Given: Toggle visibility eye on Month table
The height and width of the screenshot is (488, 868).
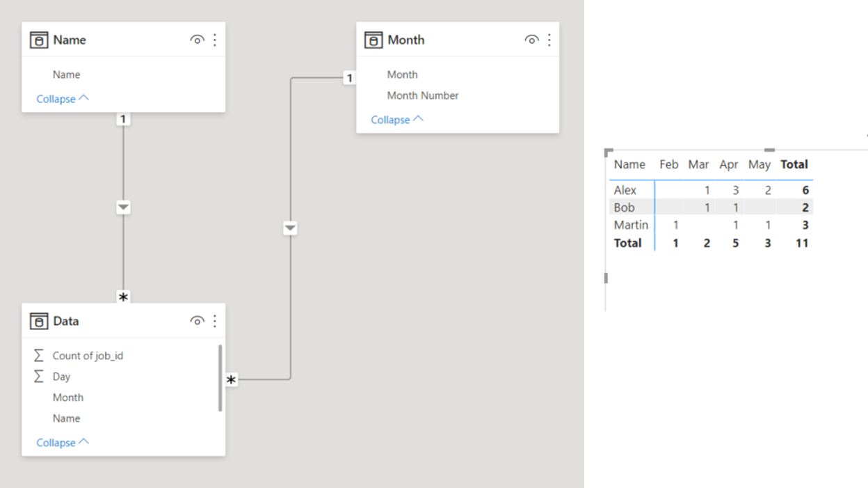Looking at the screenshot, I should [x=531, y=40].
